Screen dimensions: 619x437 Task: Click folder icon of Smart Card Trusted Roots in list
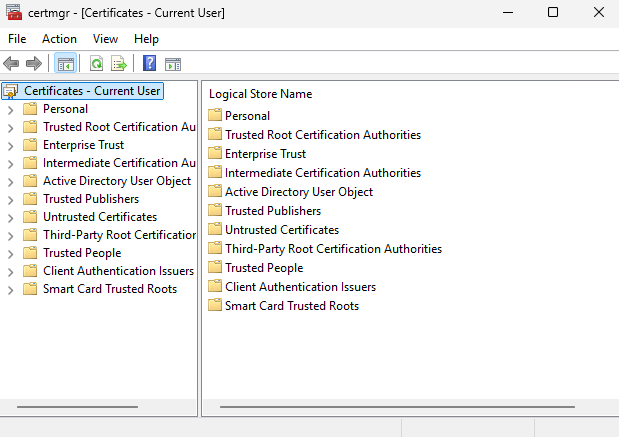215,305
